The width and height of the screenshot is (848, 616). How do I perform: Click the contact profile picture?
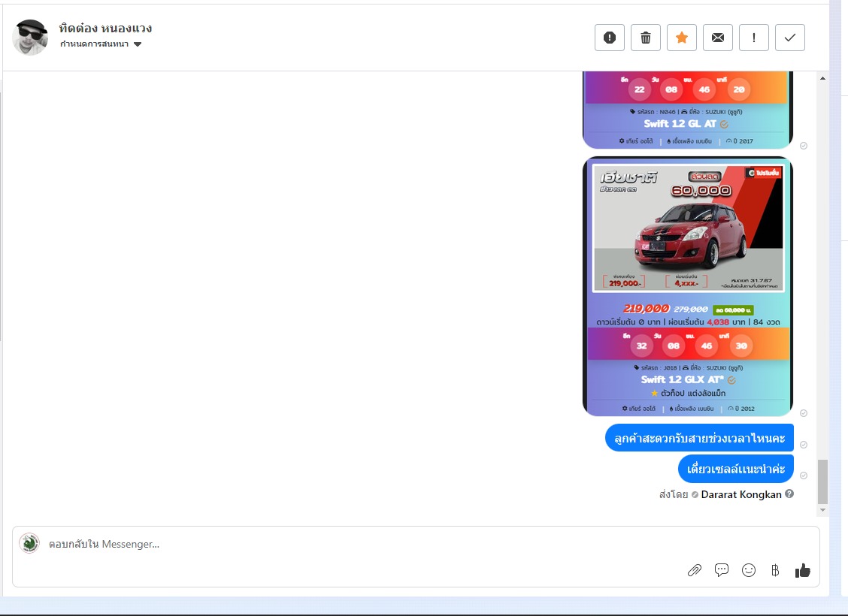[30, 38]
